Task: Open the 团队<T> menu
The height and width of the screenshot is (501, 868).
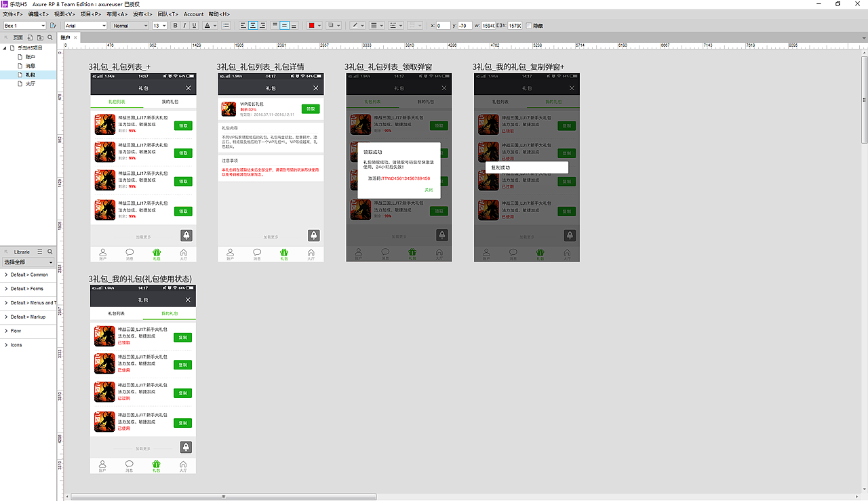Action: 168,14
